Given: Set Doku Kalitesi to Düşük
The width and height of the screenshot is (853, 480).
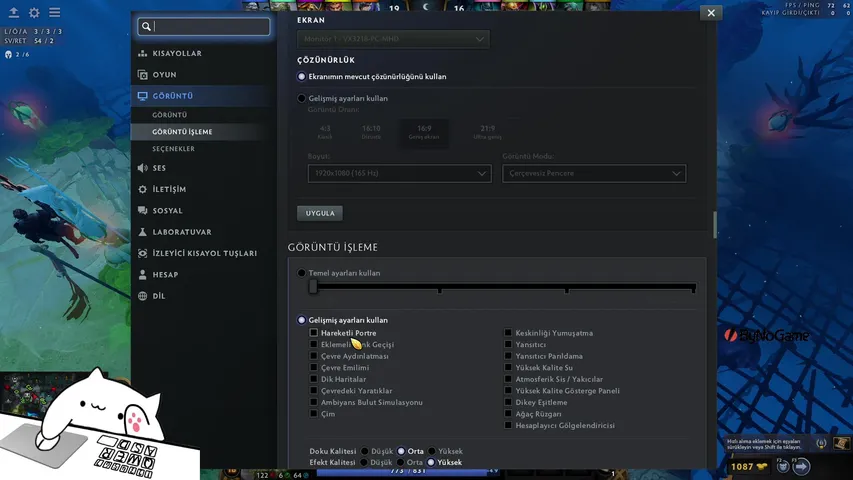Looking at the screenshot, I should pyautogui.click(x=364, y=451).
